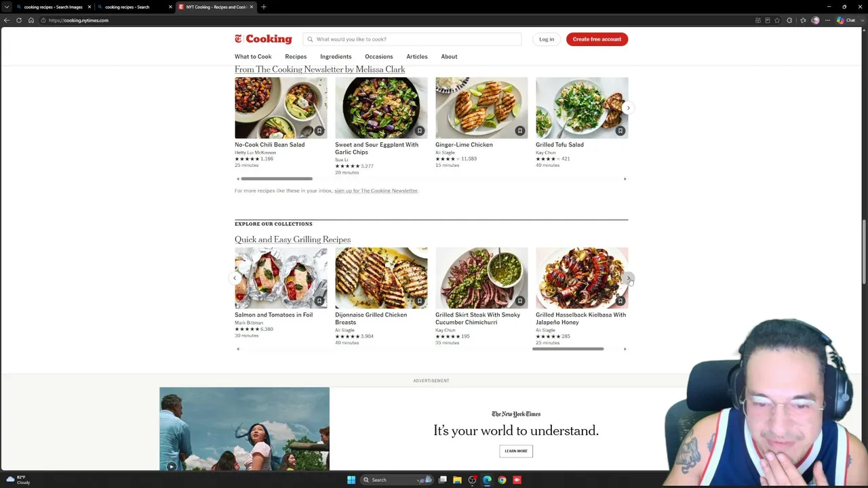Open the No-Cook Chili Bean Salad photo
This screenshot has width=868, height=488.
coord(281,108)
